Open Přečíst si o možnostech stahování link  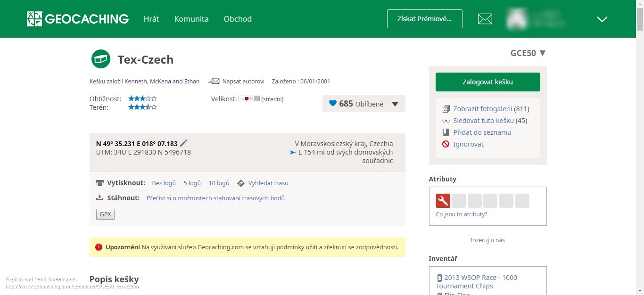pos(215,198)
